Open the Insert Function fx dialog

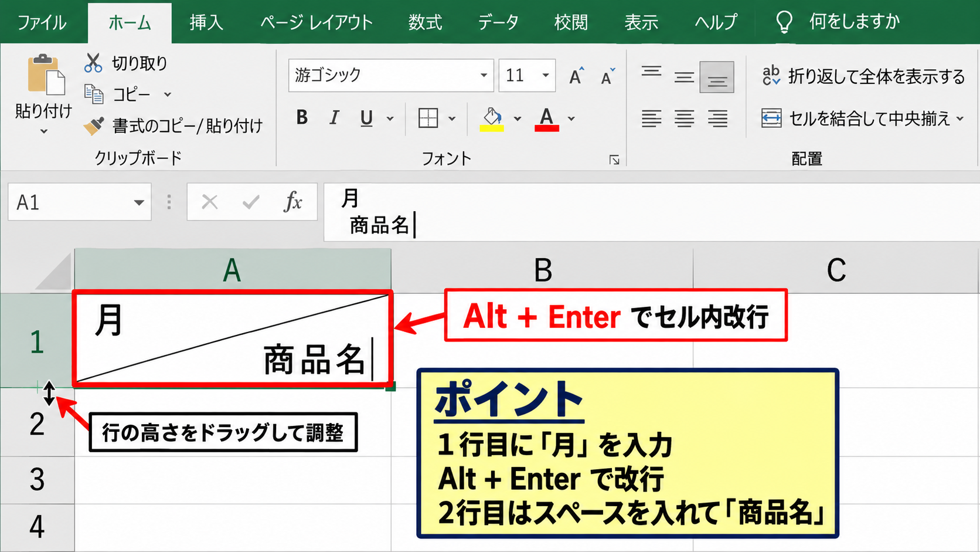pos(292,202)
